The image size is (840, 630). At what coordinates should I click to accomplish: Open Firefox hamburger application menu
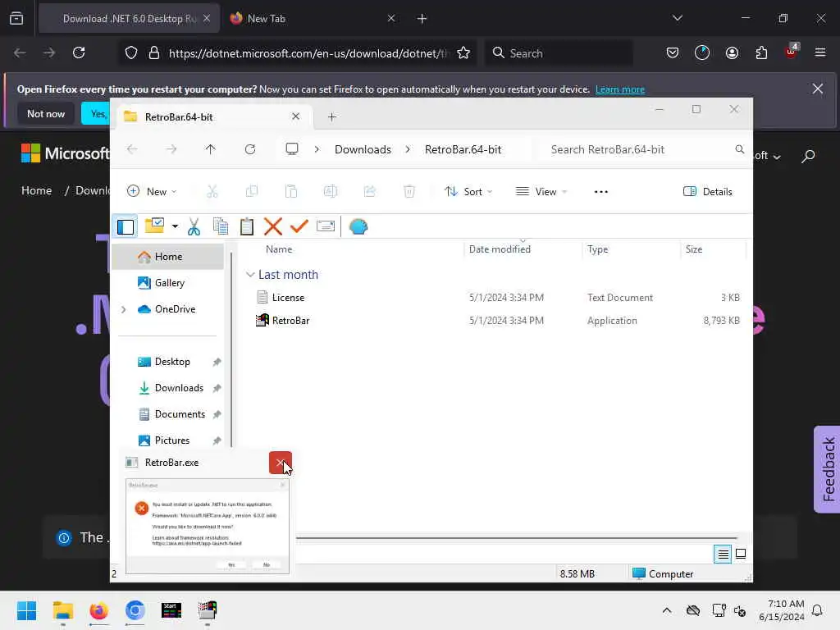(x=820, y=52)
